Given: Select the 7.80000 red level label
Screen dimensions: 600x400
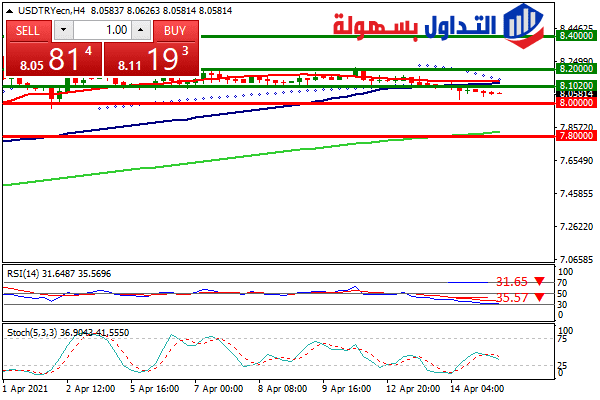Looking at the screenshot, I should click(576, 136).
